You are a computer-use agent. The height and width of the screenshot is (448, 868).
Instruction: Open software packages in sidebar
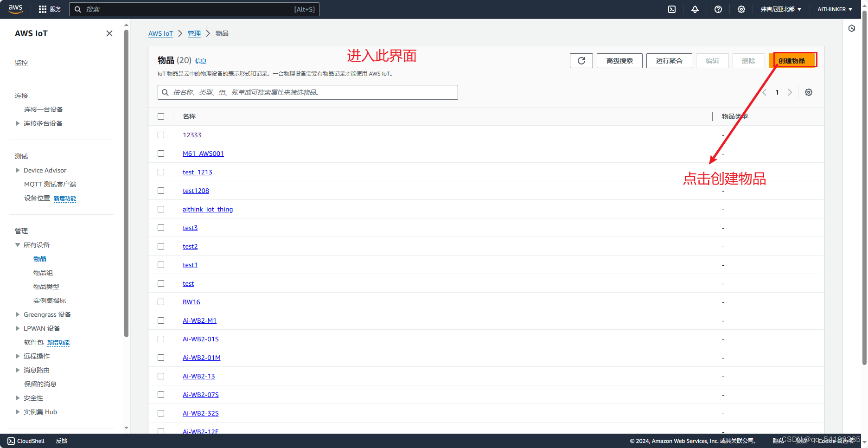(x=34, y=342)
